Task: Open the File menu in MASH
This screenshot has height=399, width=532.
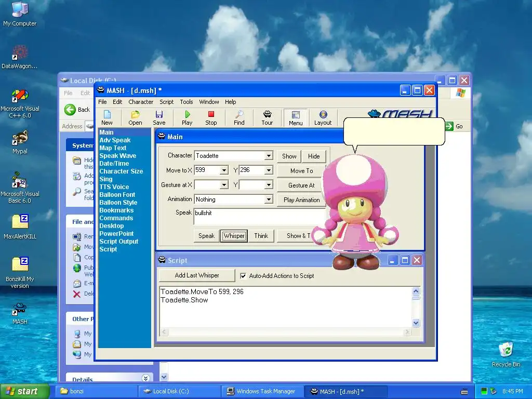Action: pyautogui.click(x=102, y=102)
